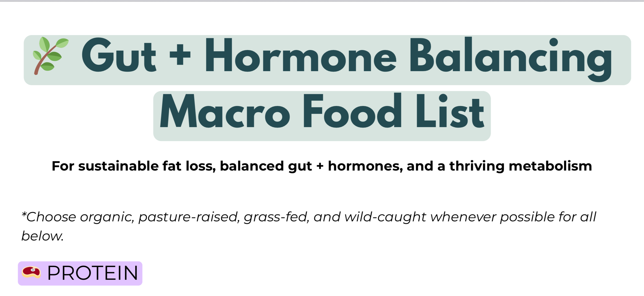Click the word "Balancing" in the title
The width and height of the screenshot is (644, 296).
coord(510,57)
